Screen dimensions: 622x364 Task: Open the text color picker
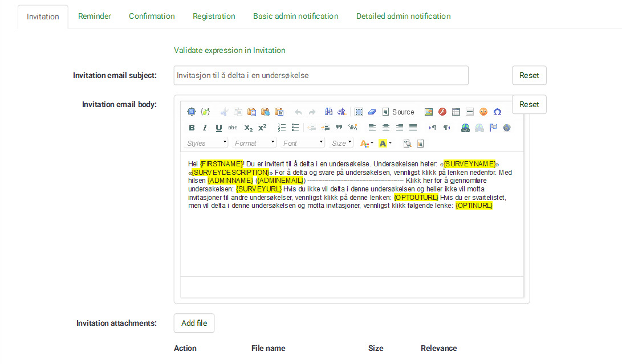367,143
